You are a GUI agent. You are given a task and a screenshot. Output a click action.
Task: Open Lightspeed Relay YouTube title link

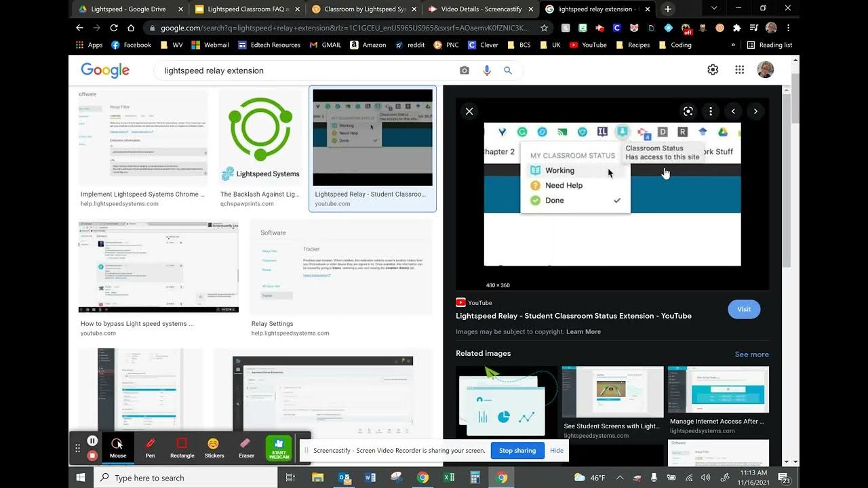pos(574,316)
